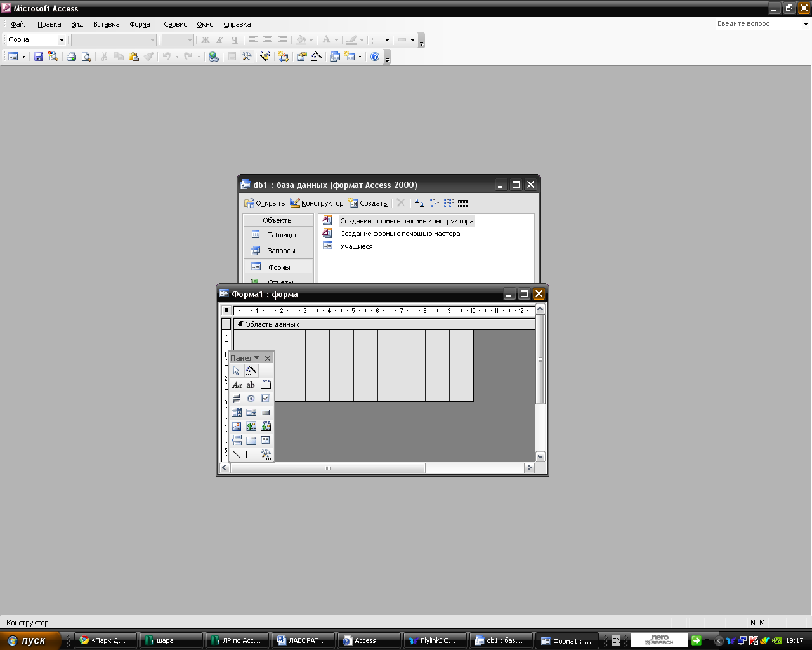Expand the New Object dropdown arrow

[360, 56]
